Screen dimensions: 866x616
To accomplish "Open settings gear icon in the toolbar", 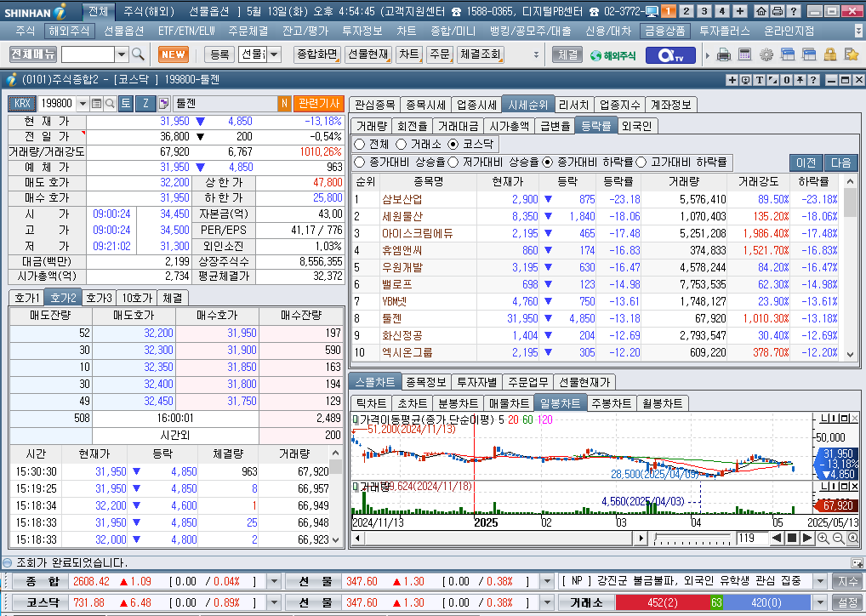I will pos(766,54).
